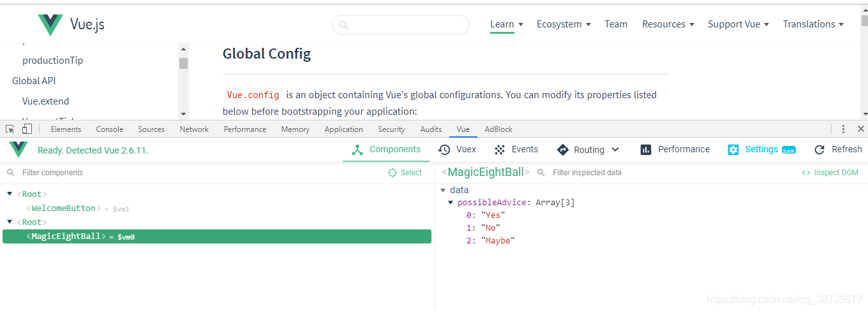Toggle the device toolbar icon

[x=27, y=129]
